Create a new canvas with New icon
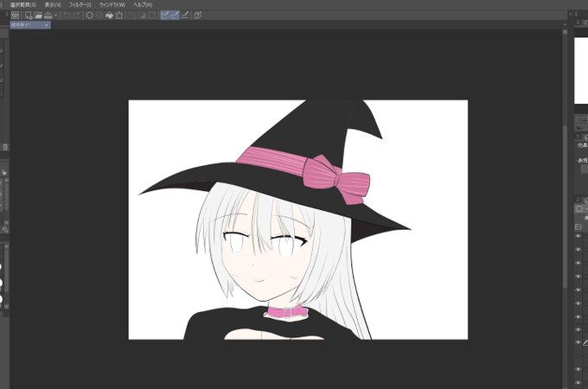The width and height of the screenshot is (588, 389). tap(29, 15)
